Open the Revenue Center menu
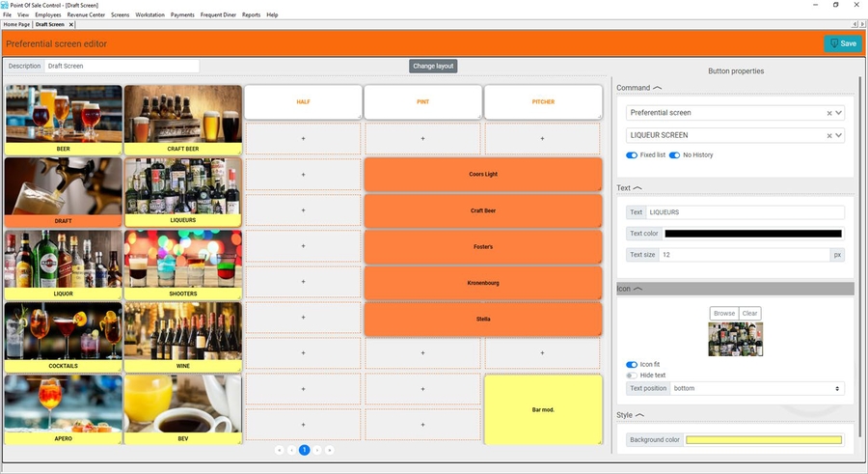The image size is (868, 474). [x=86, y=15]
